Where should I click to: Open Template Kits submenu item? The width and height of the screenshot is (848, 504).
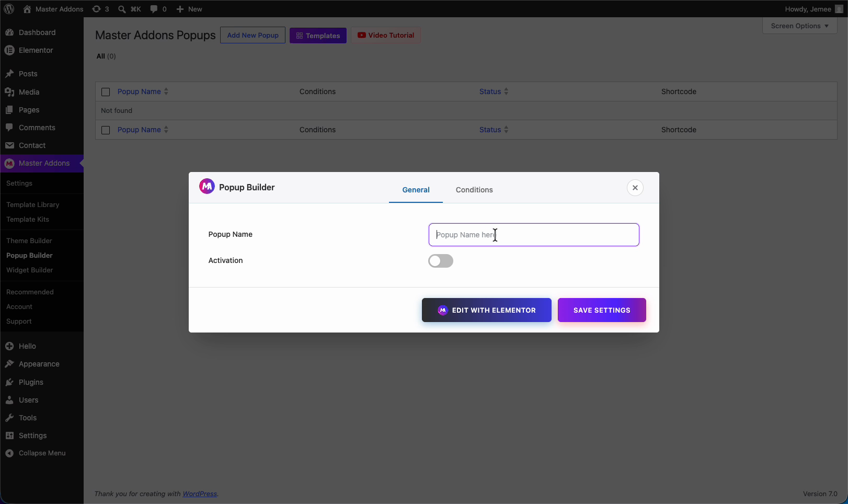point(28,219)
